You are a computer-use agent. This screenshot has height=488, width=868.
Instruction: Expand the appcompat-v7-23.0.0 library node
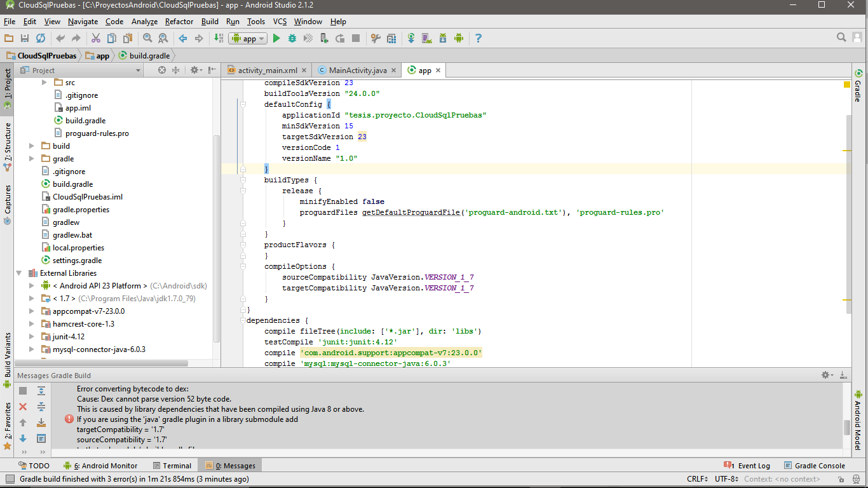[32, 311]
